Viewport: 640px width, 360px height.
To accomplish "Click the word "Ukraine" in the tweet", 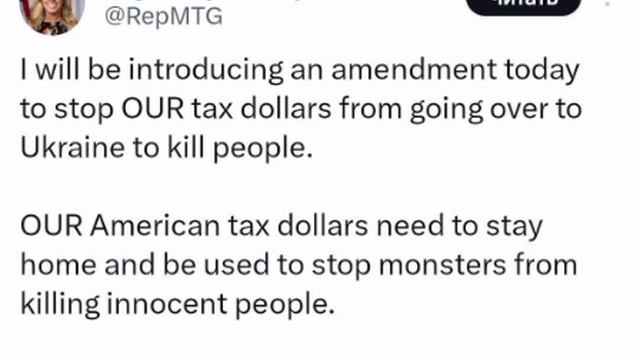I will [72, 147].
